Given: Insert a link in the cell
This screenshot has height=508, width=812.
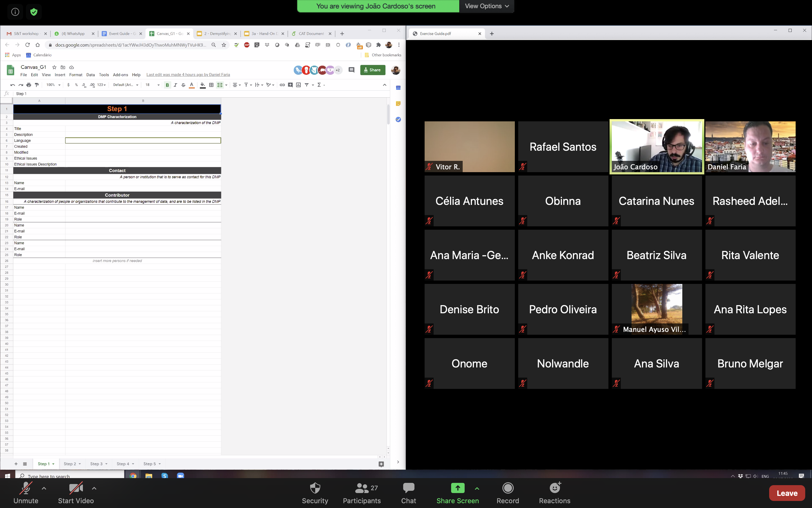Looking at the screenshot, I should (x=282, y=85).
